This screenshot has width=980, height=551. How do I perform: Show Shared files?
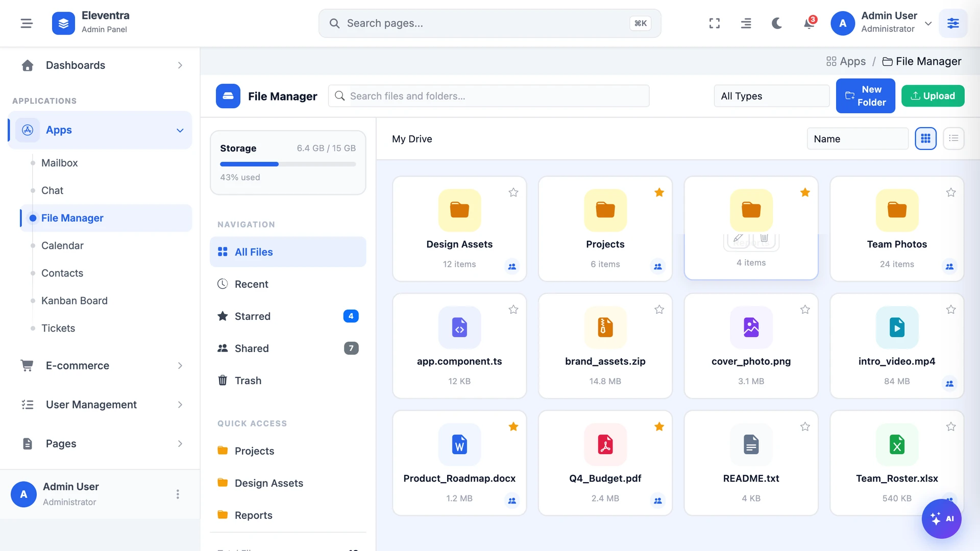click(288, 348)
